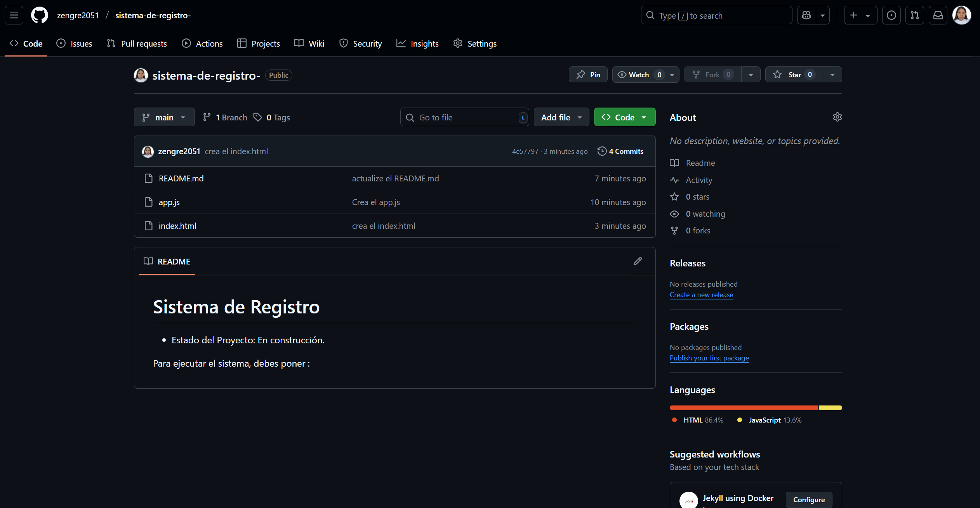Click the Fork button
980x508 pixels.
(x=713, y=75)
